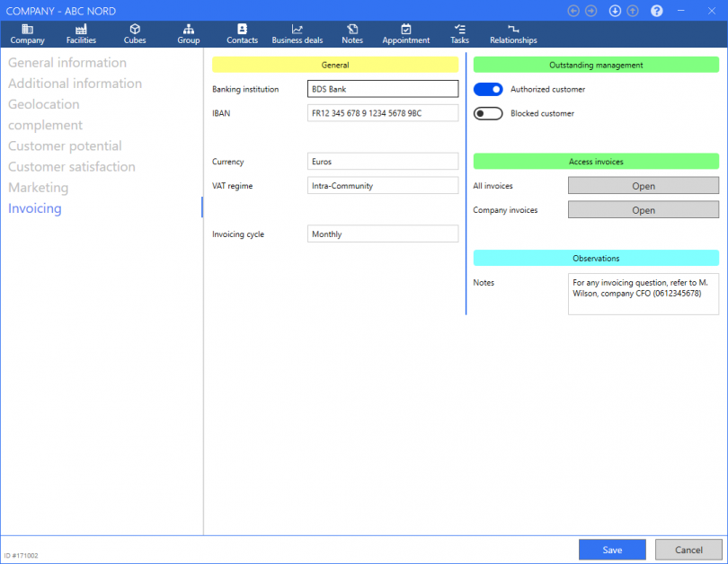
Task: Cancel the changes
Action: [x=688, y=550]
